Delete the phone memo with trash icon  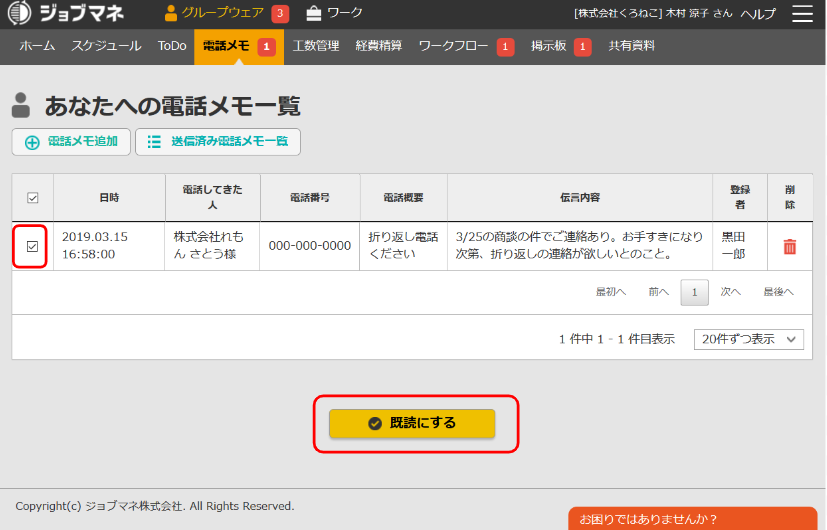click(790, 246)
